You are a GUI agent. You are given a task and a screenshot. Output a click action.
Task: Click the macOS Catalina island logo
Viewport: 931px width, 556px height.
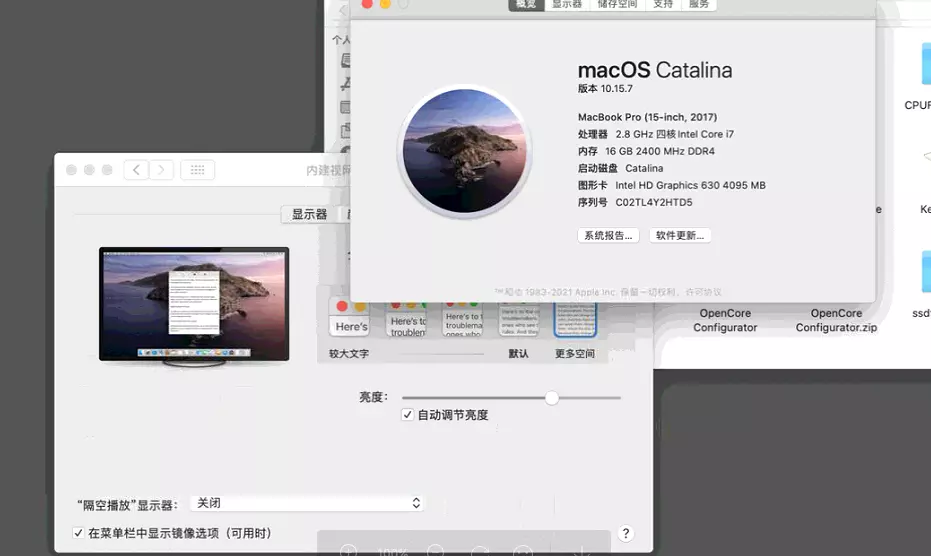point(465,151)
